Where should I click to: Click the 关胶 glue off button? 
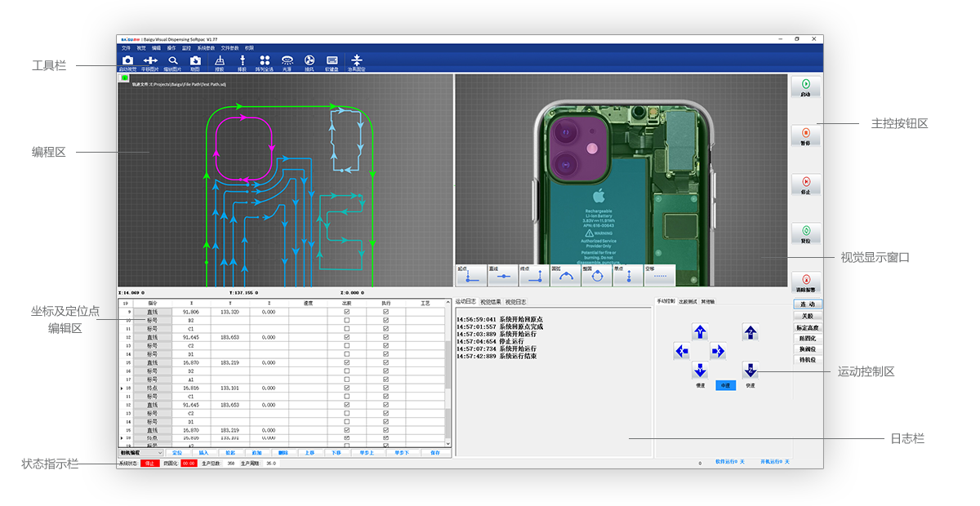806,316
